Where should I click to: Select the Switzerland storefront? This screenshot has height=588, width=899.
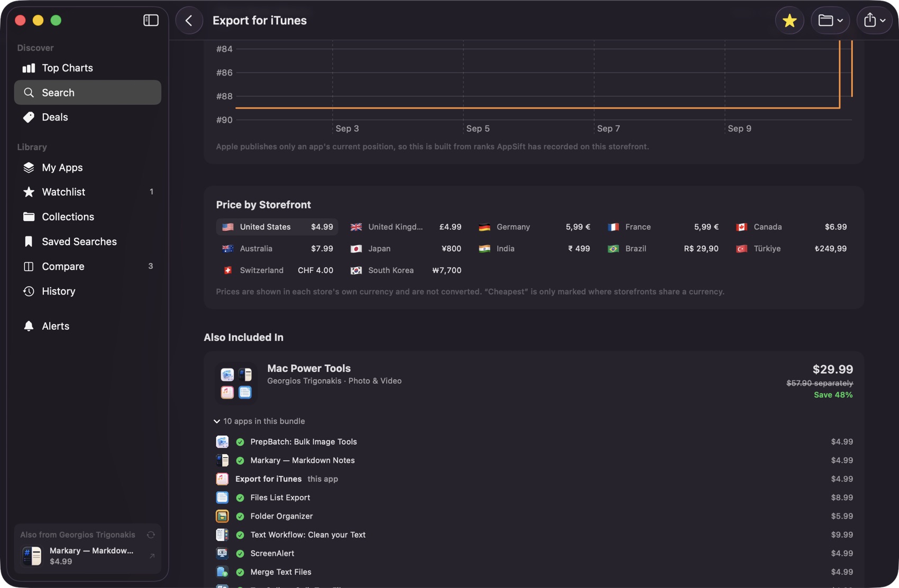[x=277, y=270]
